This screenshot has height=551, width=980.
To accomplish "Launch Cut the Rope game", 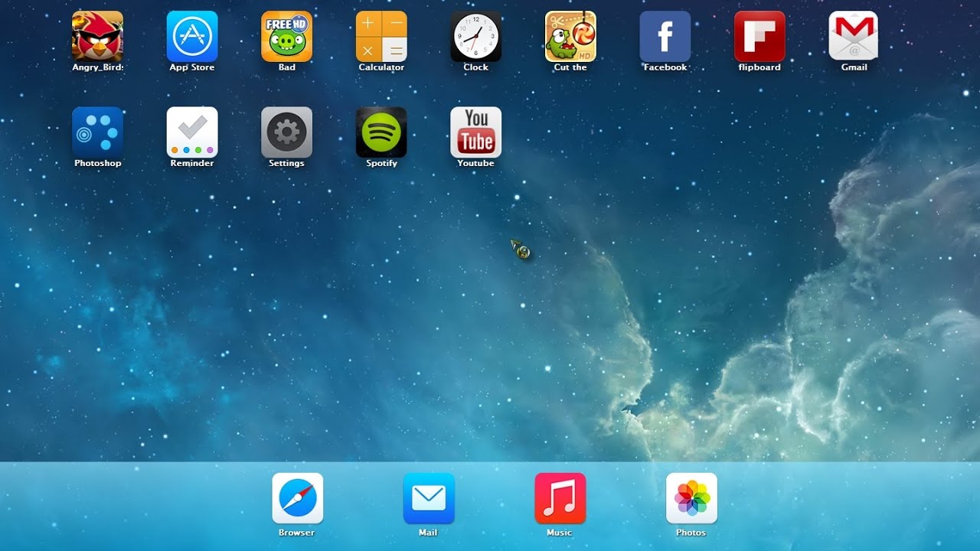I will click(570, 36).
